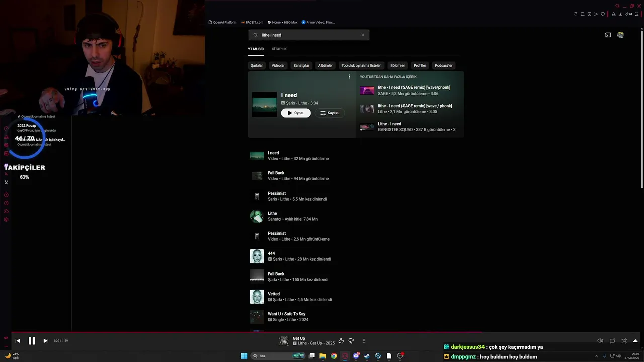
Task: Filter results by Şarkılar
Action: 257,65
